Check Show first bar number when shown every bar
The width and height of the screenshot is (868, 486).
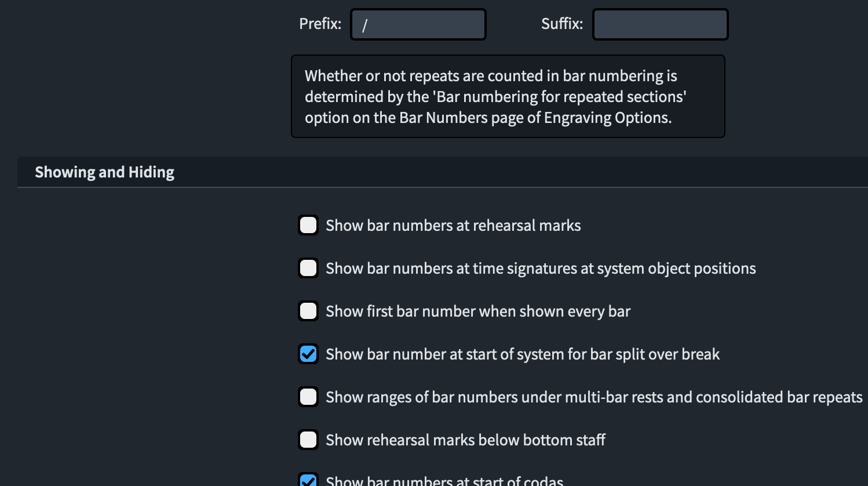[308, 311]
